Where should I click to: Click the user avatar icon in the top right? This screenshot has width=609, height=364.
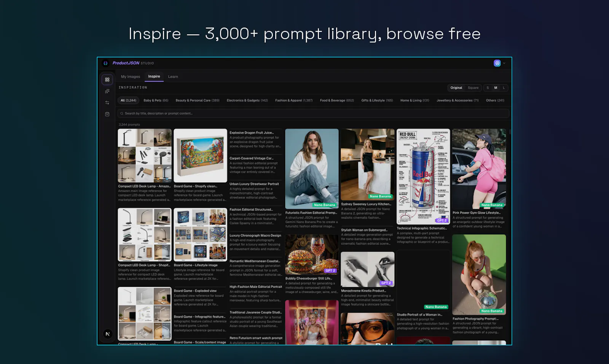[x=497, y=63]
